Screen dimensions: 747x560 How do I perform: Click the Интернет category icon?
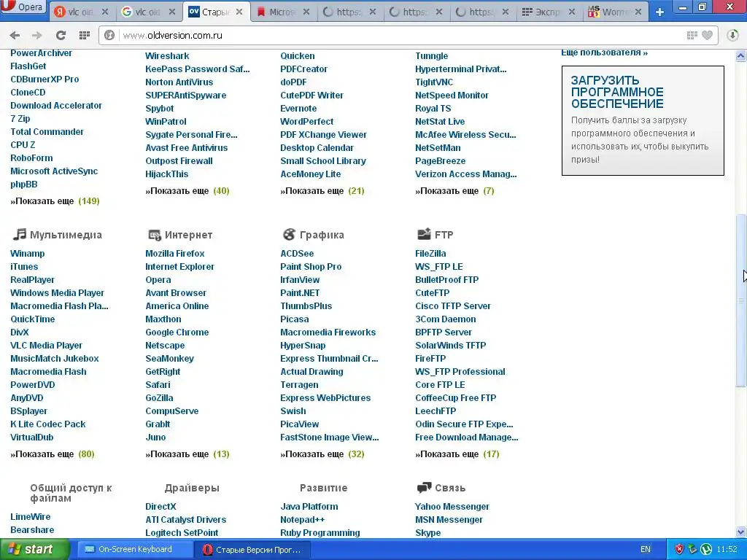click(155, 235)
